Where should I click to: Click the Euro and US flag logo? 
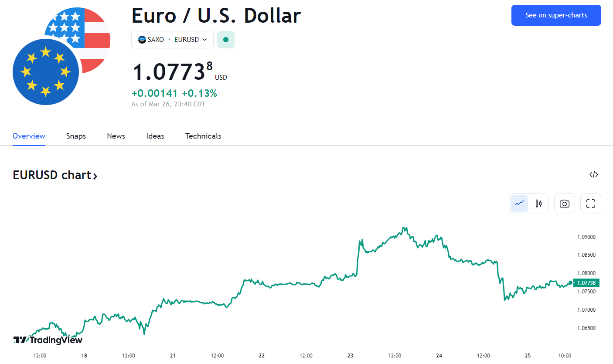pyautogui.click(x=61, y=57)
